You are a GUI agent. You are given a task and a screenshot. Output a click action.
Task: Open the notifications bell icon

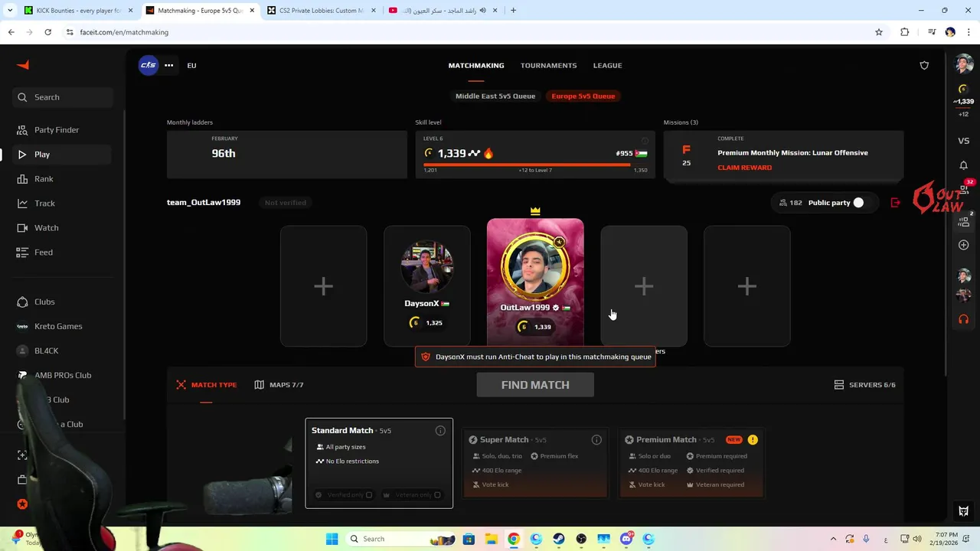pyautogui.click(x=964, y=165)
